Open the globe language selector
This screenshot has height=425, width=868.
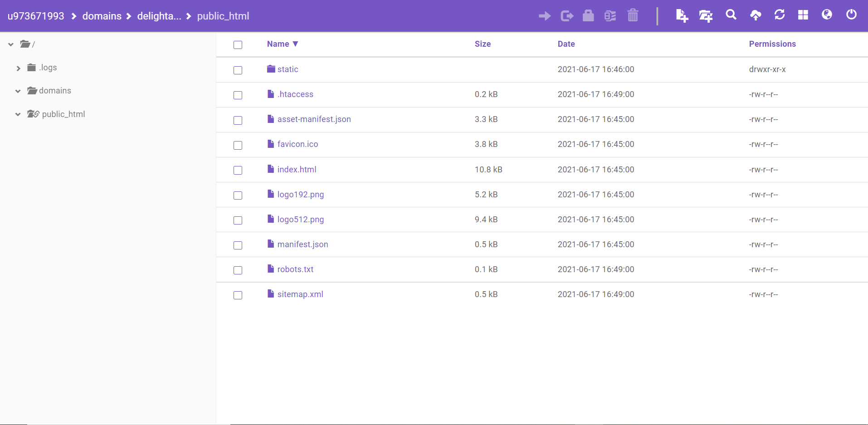coord(827,15)
